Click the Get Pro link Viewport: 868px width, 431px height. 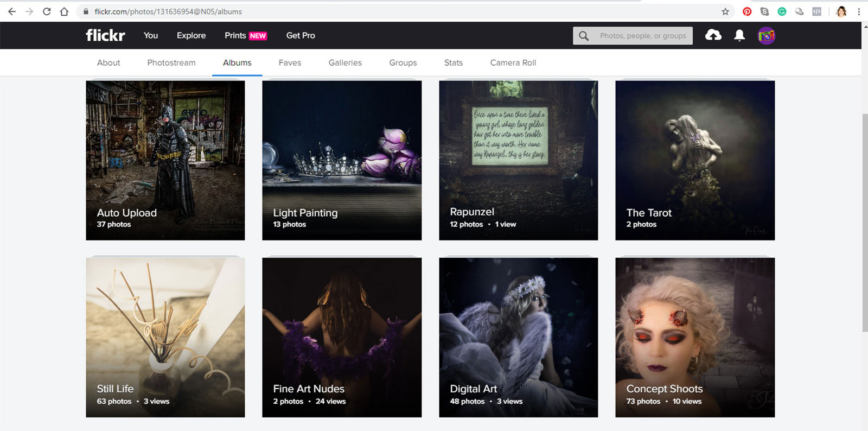click(301, 35)
